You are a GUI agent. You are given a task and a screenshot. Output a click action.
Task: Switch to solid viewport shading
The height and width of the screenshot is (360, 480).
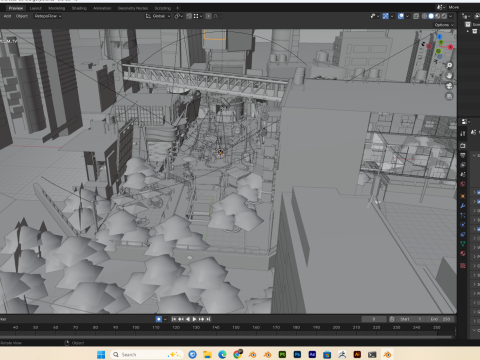431,16
